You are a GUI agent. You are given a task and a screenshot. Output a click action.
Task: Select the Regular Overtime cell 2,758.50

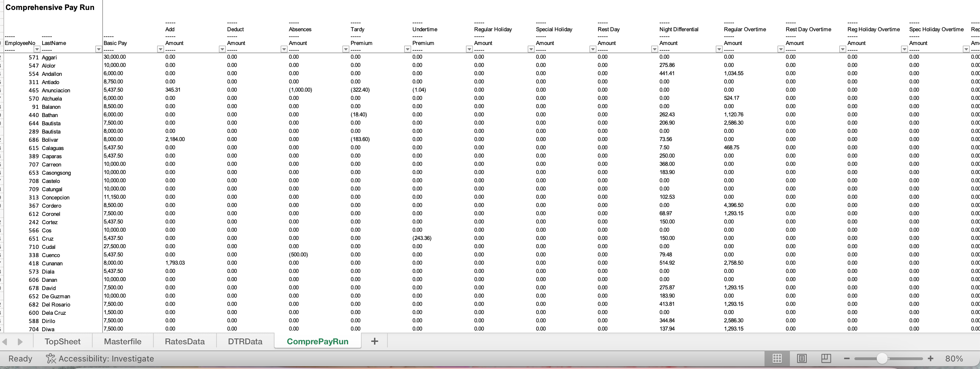click(x=734, y=263)
